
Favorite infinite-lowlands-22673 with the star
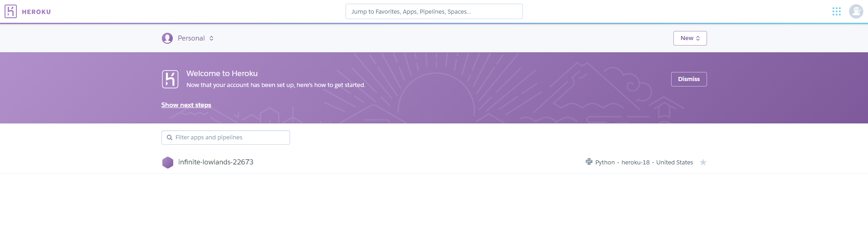tap(703, 163)
